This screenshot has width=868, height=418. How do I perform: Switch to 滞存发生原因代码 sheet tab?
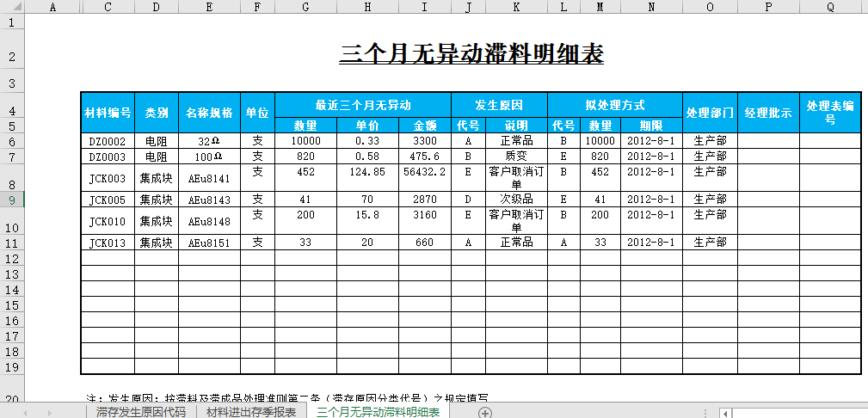point(141,412)
